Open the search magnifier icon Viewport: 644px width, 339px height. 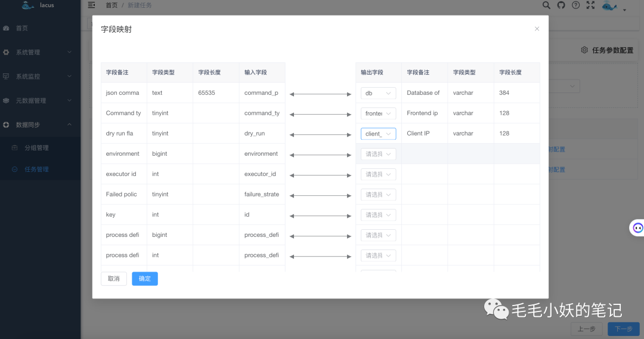tap(546, 5)
